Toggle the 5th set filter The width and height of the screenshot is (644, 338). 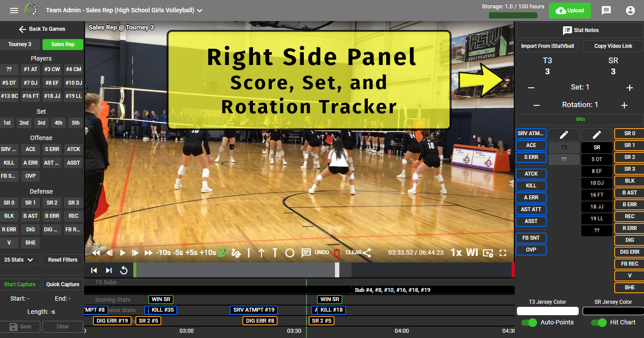(76, 123)
